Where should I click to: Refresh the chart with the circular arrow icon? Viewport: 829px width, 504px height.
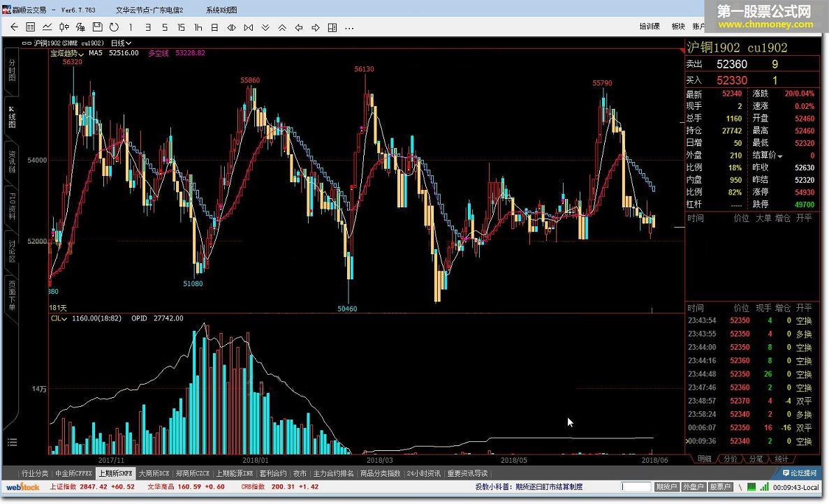[x=114, y=27]
